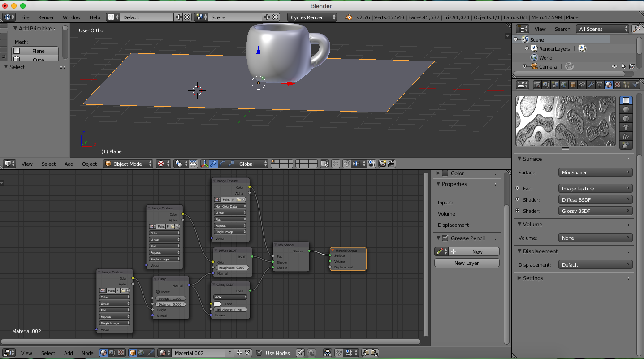Image resolution: width=644 pixels, height=359 pixels.
Task: Toggle Camera renderability in outliner
Action: point(632,66)
